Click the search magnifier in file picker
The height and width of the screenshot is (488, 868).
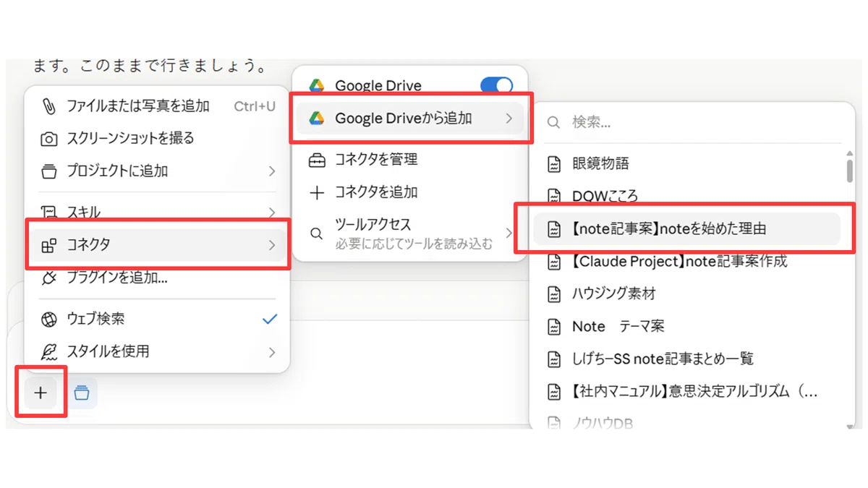coord(553,122)
